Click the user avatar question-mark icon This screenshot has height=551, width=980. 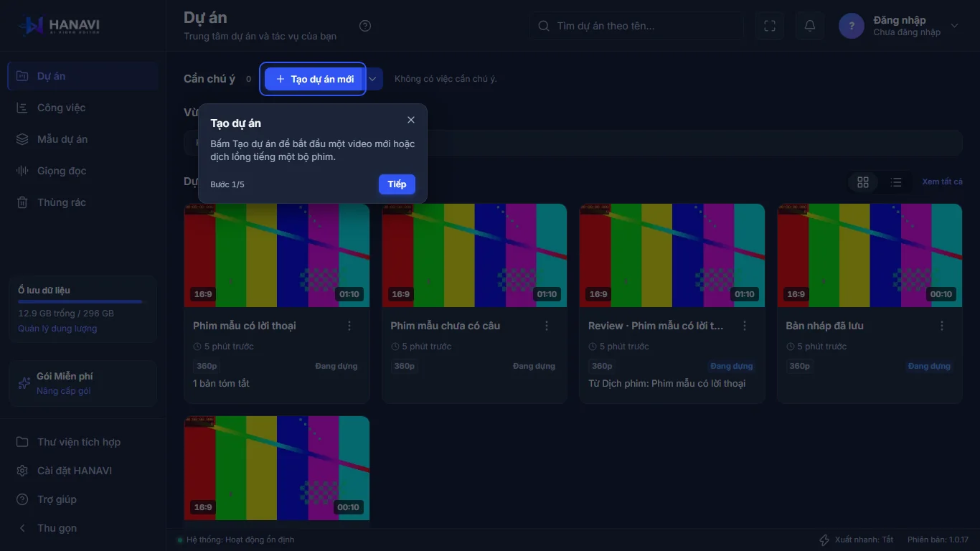(x=852, y=26)
